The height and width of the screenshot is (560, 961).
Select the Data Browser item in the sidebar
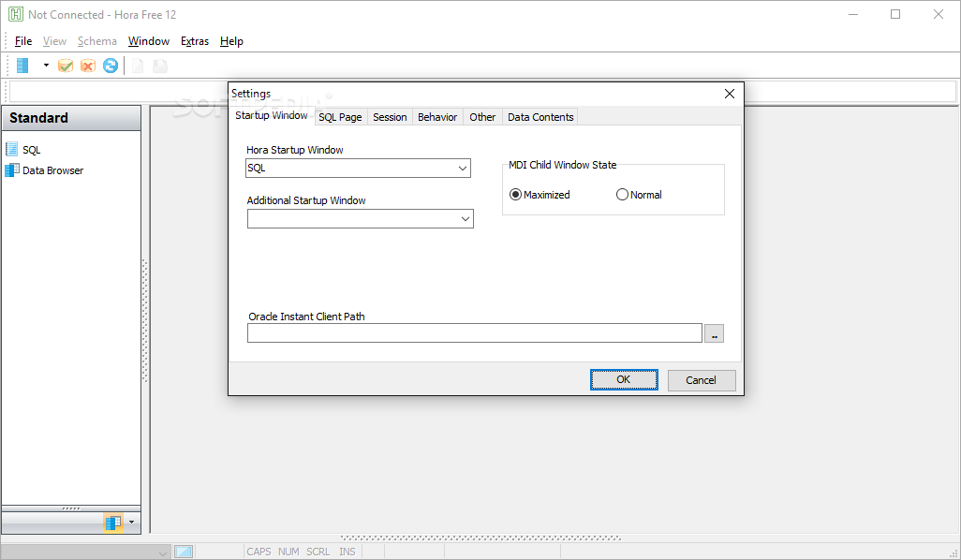[x=52, y=170]
